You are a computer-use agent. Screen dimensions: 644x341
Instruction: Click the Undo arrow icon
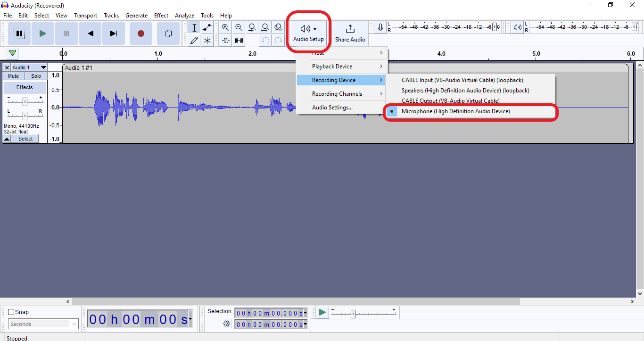point(265,41)
